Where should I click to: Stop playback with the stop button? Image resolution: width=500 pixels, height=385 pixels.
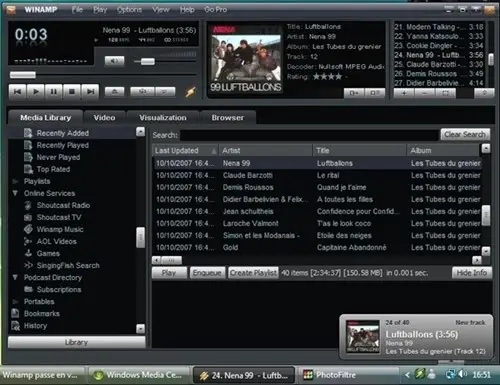coord(71,91)
